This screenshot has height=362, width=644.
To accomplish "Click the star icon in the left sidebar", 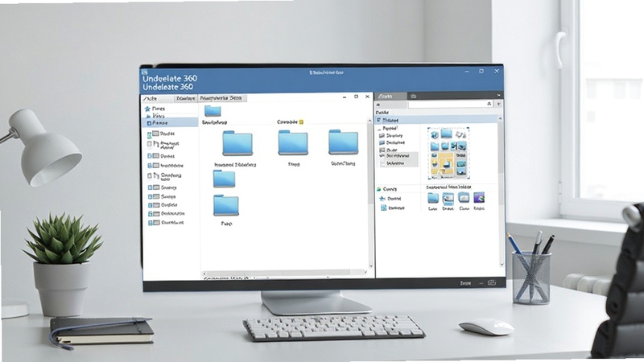I will pyautogui.click(x=147, y=109).
